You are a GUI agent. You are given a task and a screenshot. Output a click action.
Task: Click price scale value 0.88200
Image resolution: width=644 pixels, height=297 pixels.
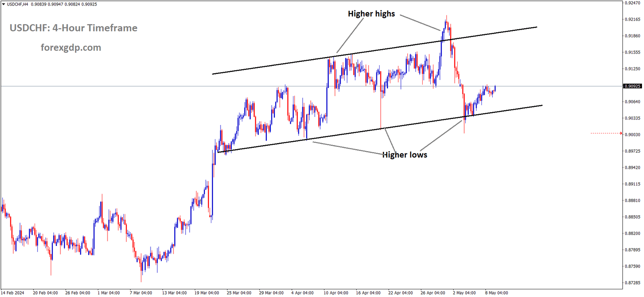pos(632,234)
